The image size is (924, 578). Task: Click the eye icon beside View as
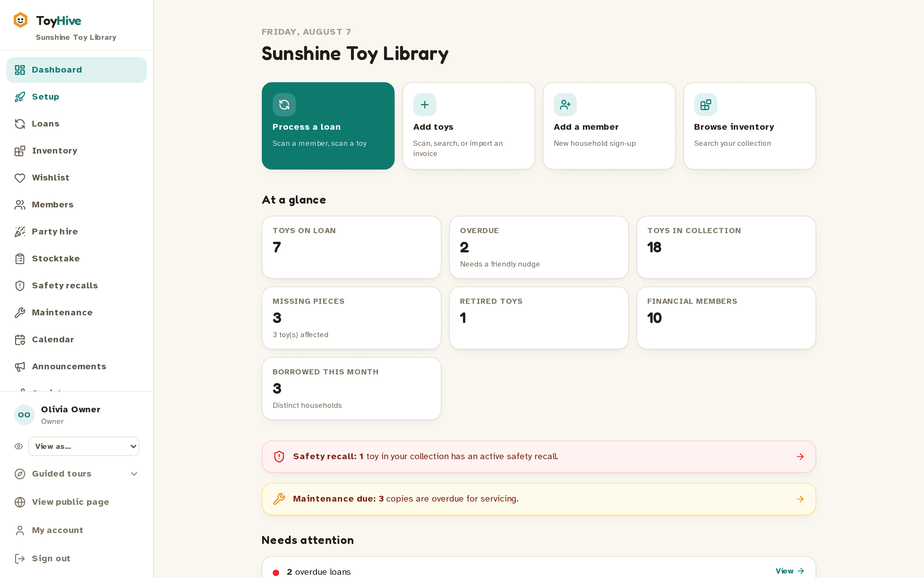[19, 446]
